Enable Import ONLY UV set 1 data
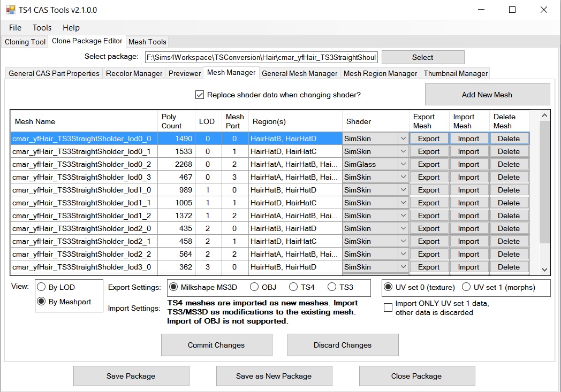 pyautogui.click(x=388, y=308)
